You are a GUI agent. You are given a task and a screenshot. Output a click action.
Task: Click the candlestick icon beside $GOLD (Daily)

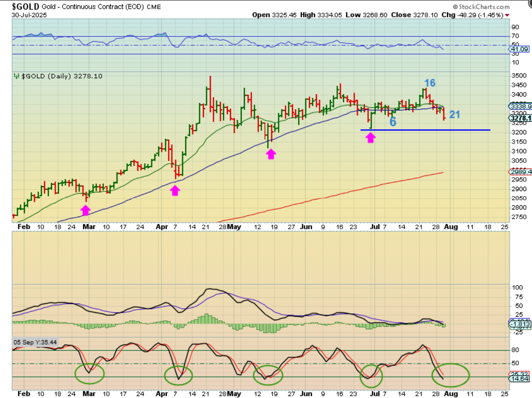16,76
